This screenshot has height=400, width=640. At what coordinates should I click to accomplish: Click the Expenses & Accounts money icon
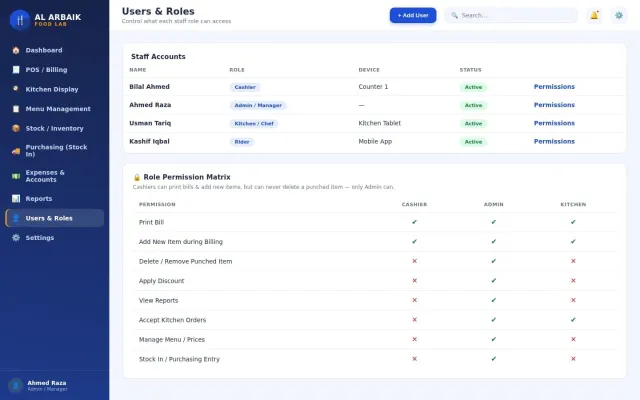click(16, 176)
